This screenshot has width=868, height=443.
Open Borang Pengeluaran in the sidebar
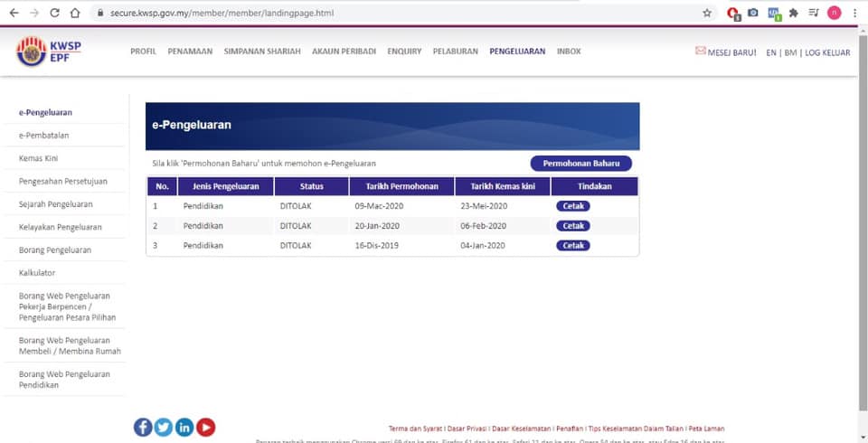pyautogui.click(x=55, y=250)
